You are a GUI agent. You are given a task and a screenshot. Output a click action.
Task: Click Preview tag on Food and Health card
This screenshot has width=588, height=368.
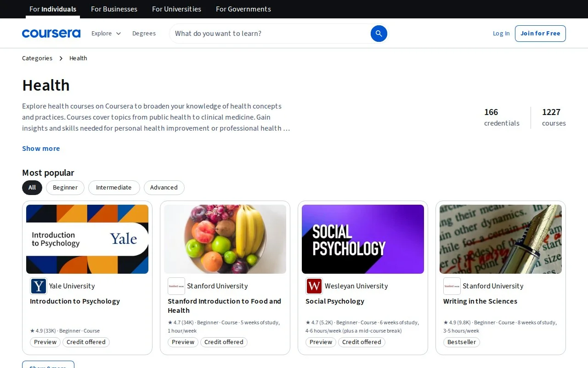point(183,342)
